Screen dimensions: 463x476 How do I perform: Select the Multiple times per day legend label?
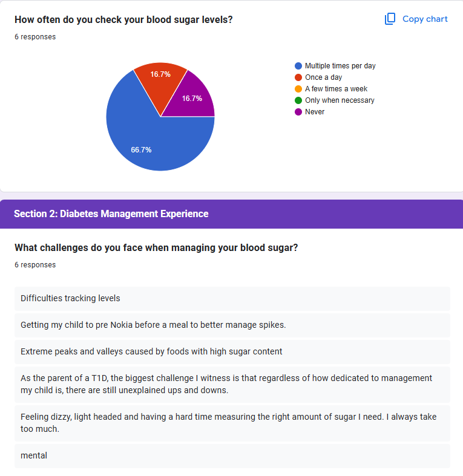pyautogui.click(x=340, y=66)
